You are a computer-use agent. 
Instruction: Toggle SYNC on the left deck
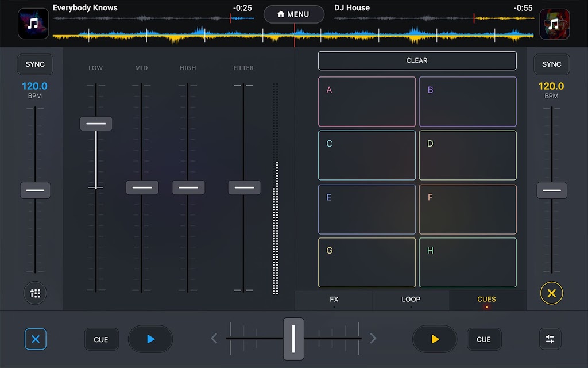tap(35, 64)
